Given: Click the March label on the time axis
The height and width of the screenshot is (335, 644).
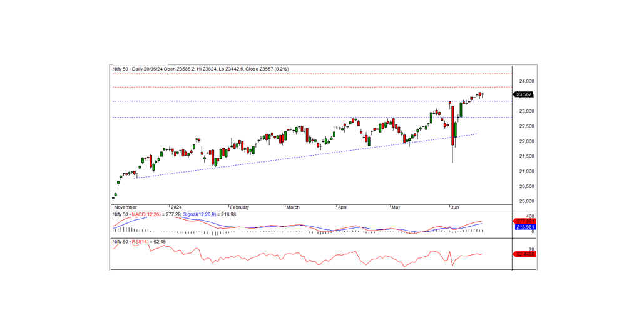Looking at the screenshot, I should (293, 207).
